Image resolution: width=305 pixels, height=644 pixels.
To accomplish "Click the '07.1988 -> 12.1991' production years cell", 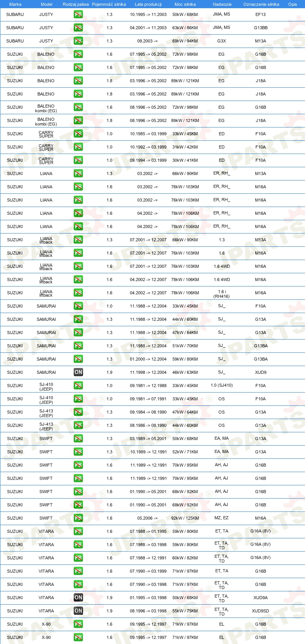I will click(148, 558).
